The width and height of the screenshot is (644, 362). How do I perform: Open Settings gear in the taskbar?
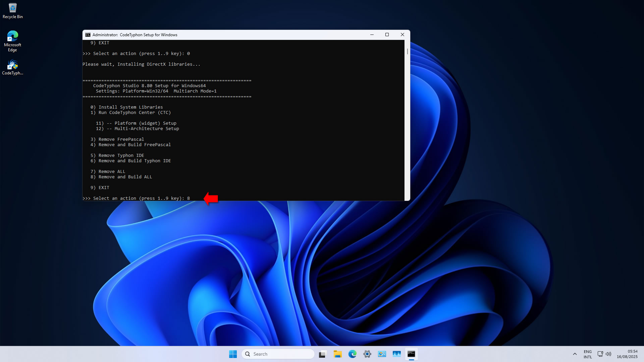[x=367, y=354]
